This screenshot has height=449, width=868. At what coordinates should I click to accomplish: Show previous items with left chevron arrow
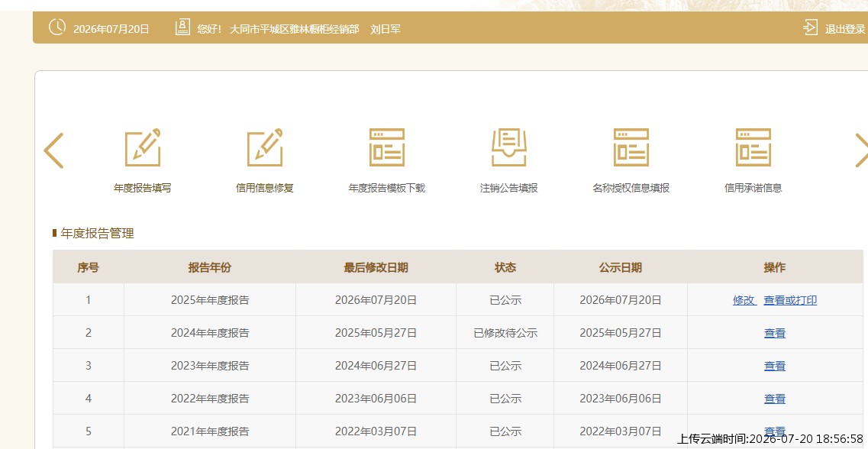pos(53,150)
